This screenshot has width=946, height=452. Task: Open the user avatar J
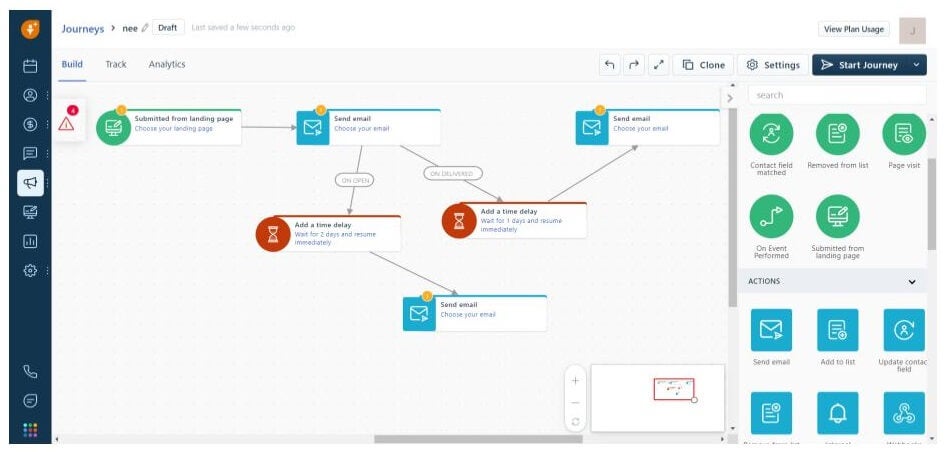click(912, 31)
